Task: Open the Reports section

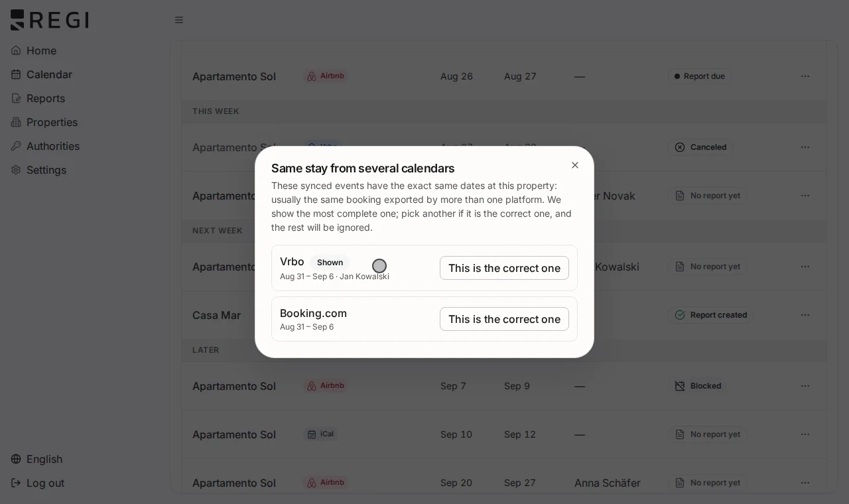Action: pos(46,98)
